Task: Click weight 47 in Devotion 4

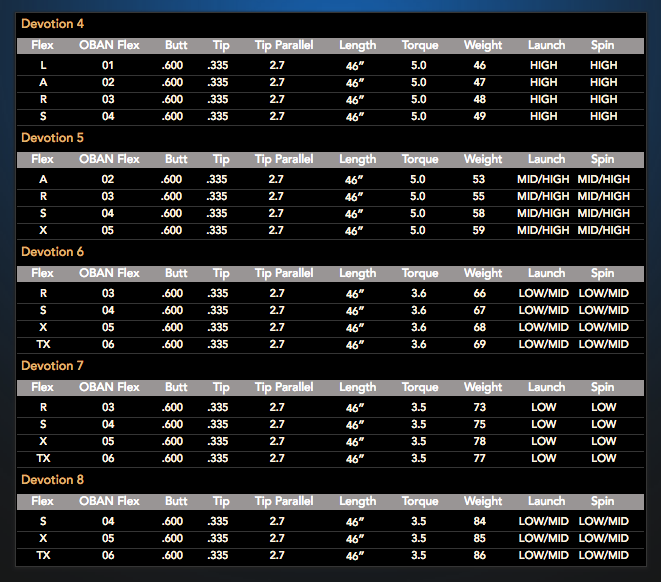Action: [x=479, y=82]
